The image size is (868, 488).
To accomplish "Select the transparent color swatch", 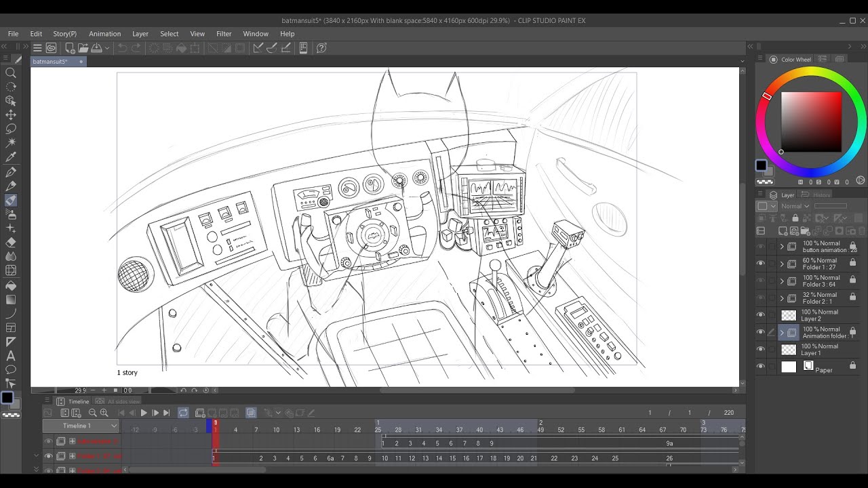I will point(764,182).
